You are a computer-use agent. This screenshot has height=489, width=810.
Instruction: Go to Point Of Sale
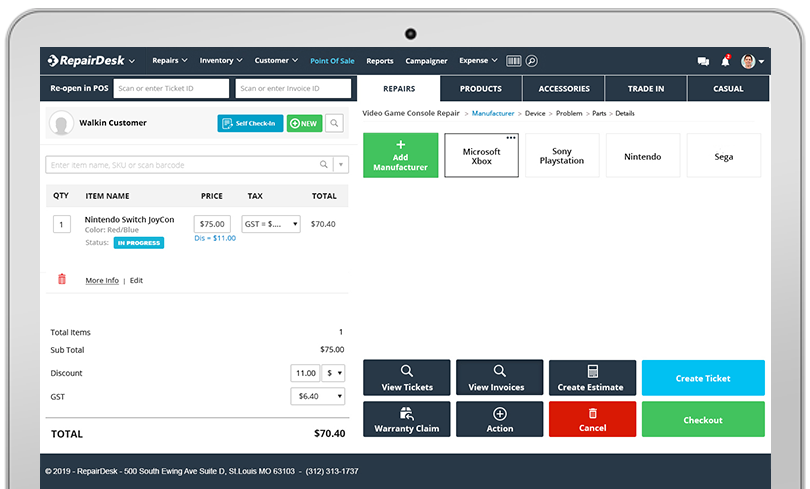point(332,61)
